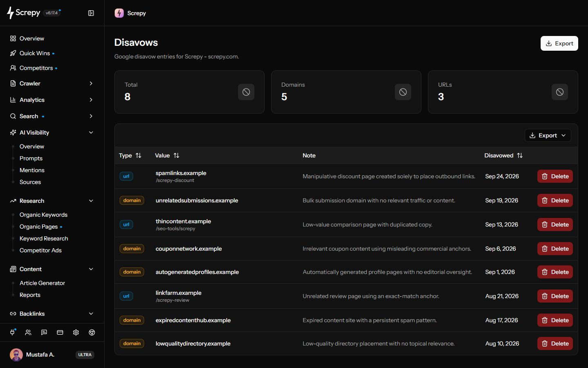
Task: Open integrations via the plug icon
Action: [x=12, y=332]
